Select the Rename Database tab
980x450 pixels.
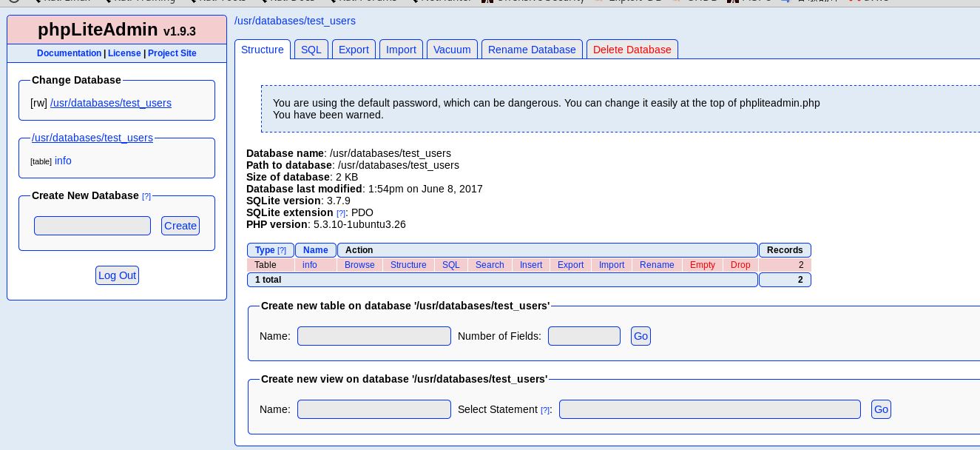(x=532, y=50)
